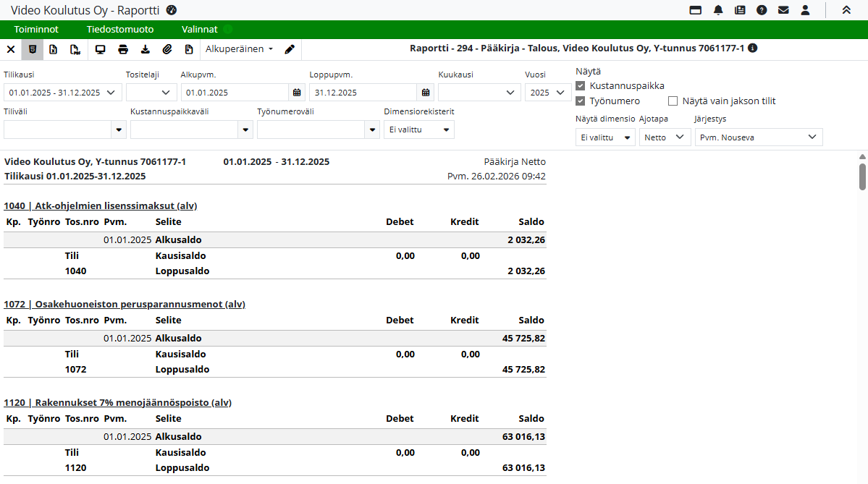Expand the Tilikausi dropdown
The image size is (868, 484).
pyautogui.click(x=63, y=92)
